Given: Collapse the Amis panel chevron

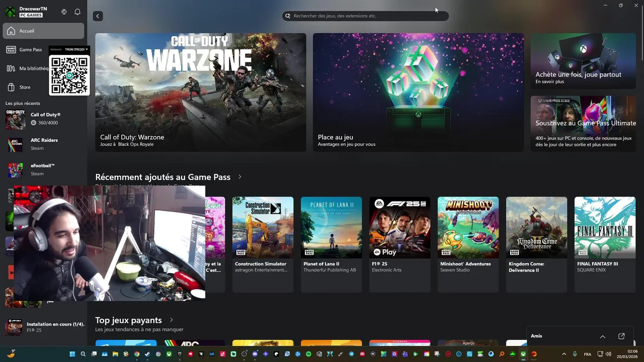Looking at the screenshot, I should tap(603, 336).
